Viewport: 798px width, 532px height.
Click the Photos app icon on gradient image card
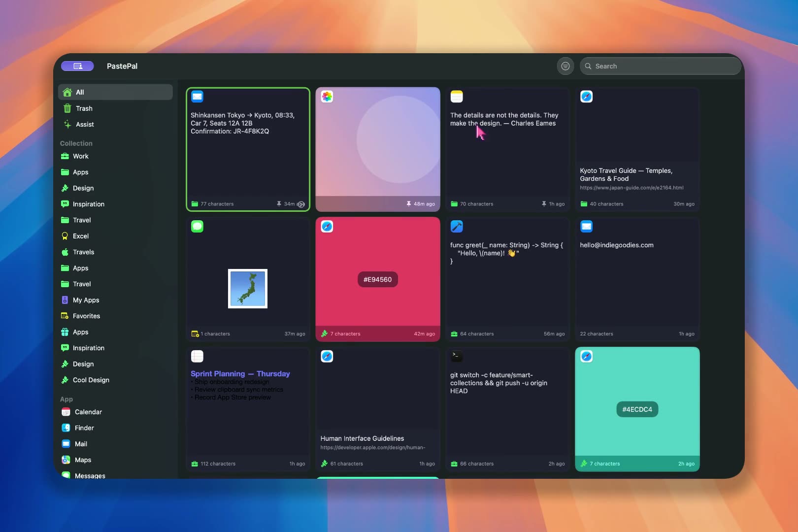click(x=327, y=97)
